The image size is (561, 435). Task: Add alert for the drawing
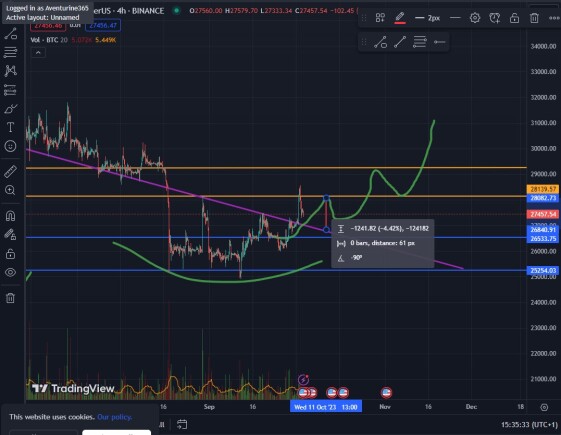pyautogui.click(x=494, y=18)
